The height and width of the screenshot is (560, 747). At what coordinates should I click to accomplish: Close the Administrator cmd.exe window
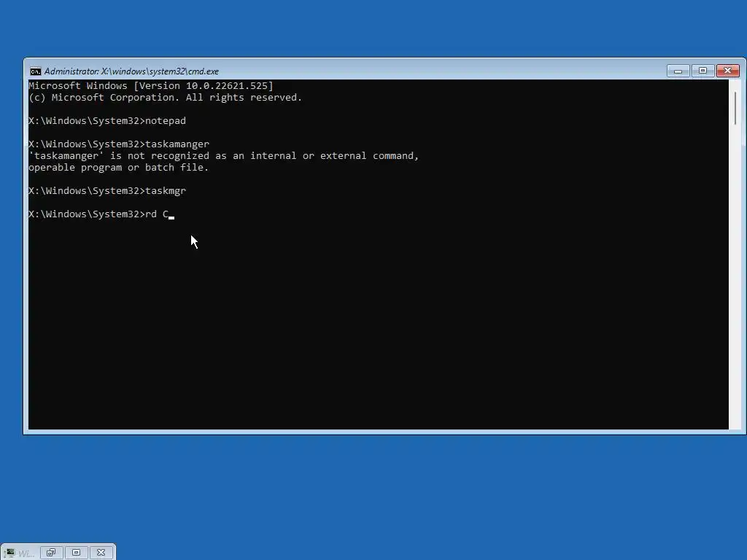pos(727,71)
